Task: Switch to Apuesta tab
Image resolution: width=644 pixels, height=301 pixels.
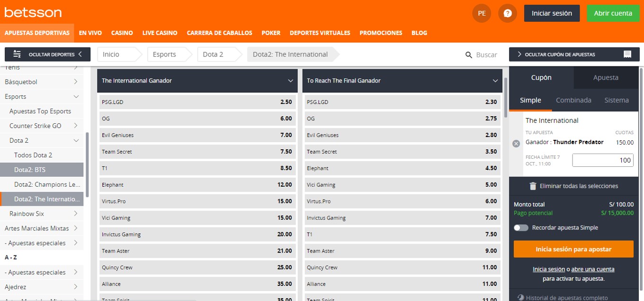Action: tap(606, 78)
